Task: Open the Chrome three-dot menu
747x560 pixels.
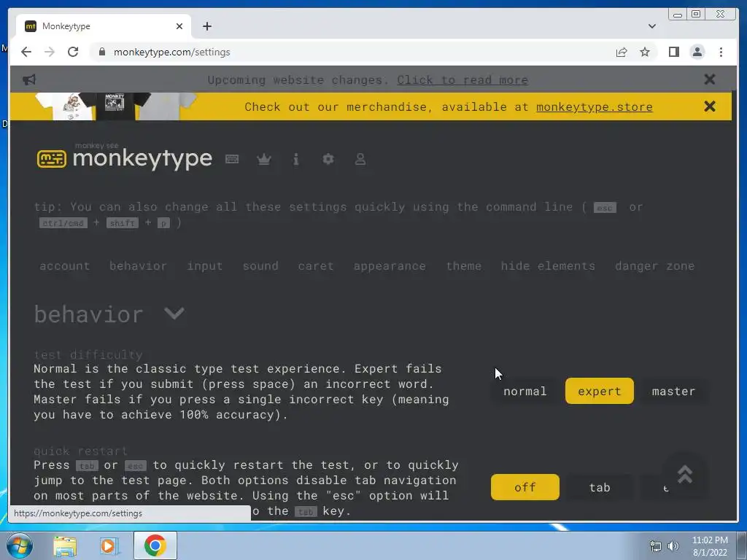Action: 721,52
